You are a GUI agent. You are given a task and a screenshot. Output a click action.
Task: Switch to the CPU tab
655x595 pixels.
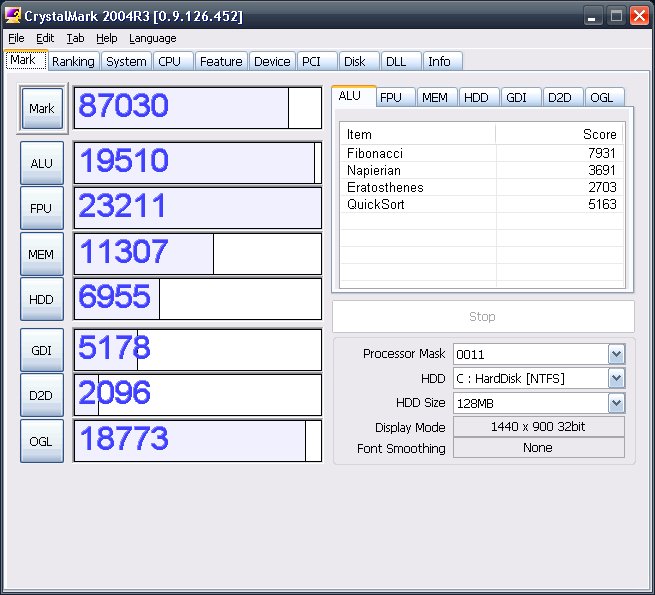pyautogui.click(x=173, y=61)
